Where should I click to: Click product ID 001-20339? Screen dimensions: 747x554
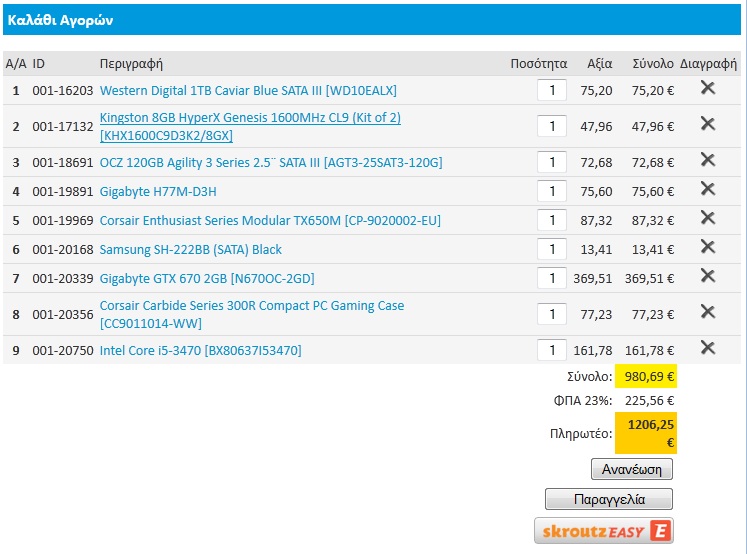click(x=62, y=279)
